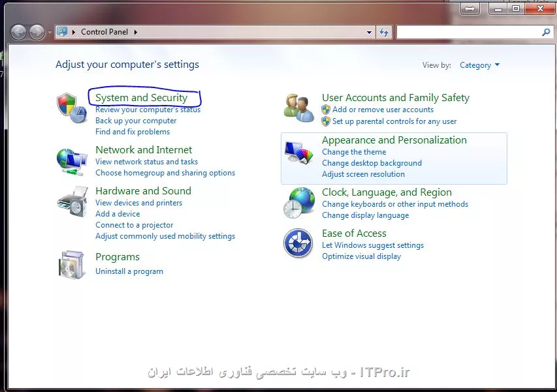Open Appearance and Personalization monitor icon
Image resolution: width=557 pixels, height=392 pixels.
click(x=299, y=152)
